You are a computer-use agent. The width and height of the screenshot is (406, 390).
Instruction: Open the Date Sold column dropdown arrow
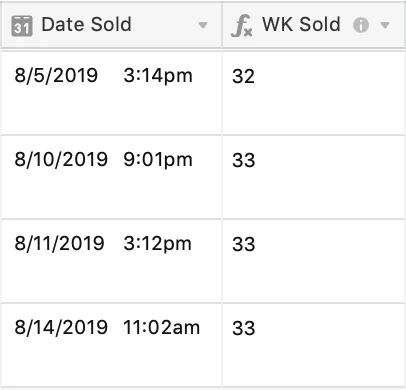(203, 25)
